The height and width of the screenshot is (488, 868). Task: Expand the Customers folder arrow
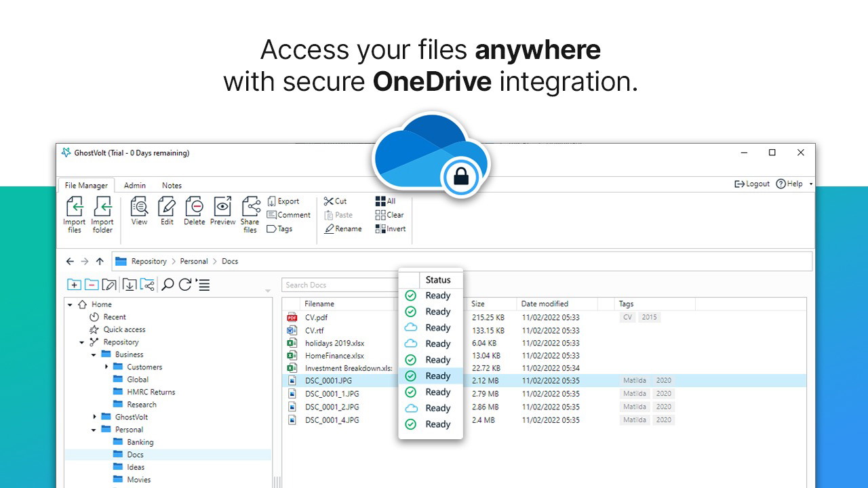[106, 367]
